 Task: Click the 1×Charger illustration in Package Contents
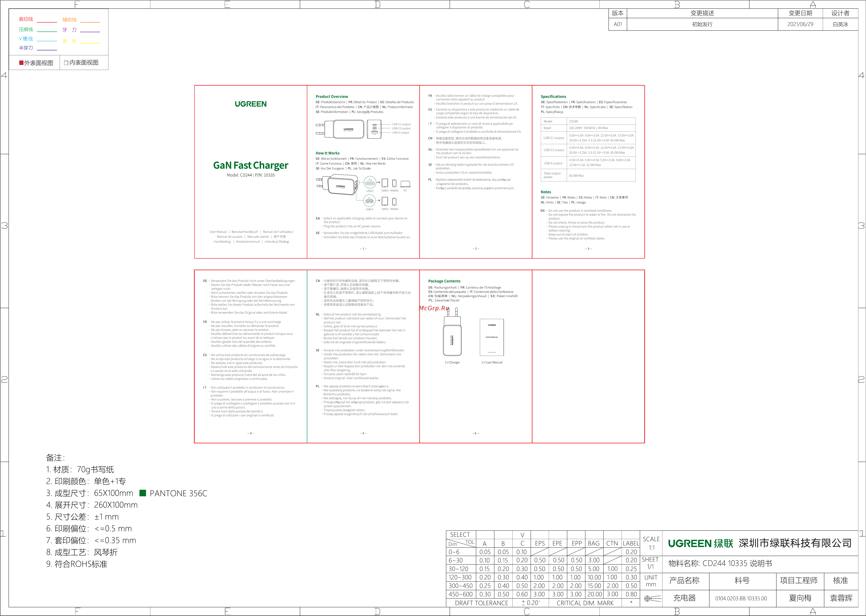pos(452,332)
